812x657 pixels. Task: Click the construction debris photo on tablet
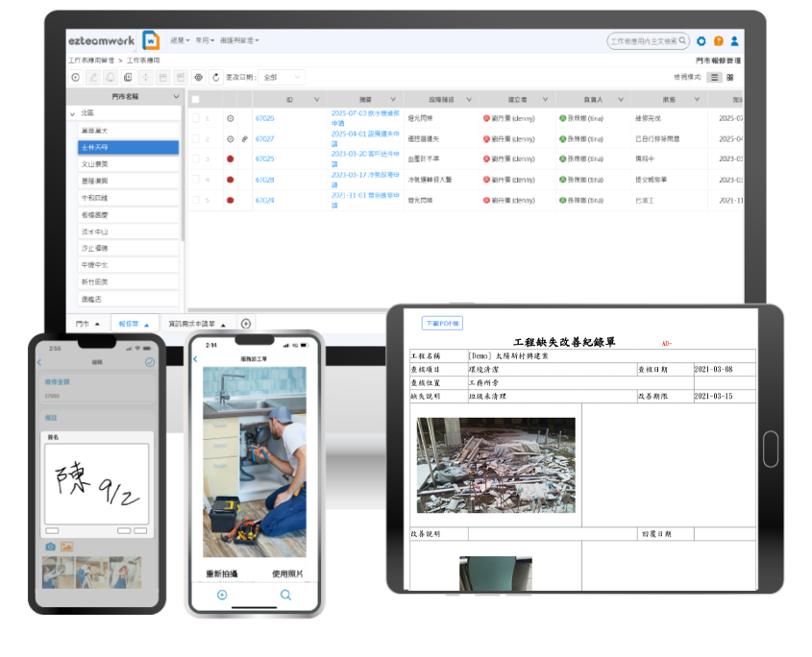tap(496, 466)
